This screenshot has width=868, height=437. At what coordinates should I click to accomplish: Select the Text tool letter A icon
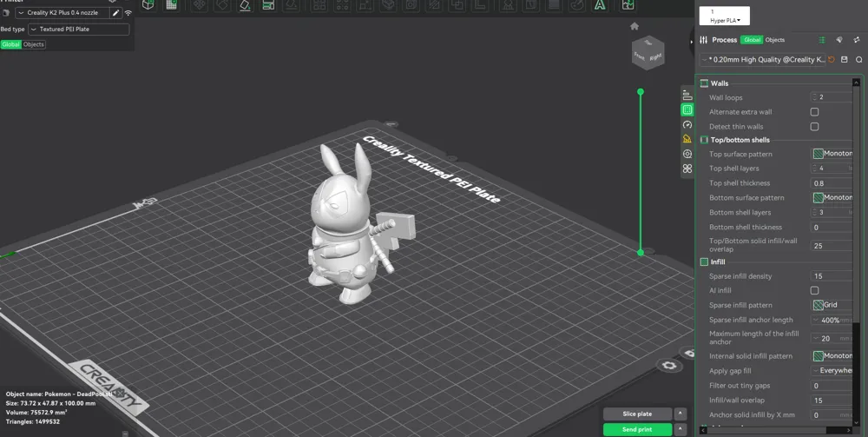coord(600,5)
